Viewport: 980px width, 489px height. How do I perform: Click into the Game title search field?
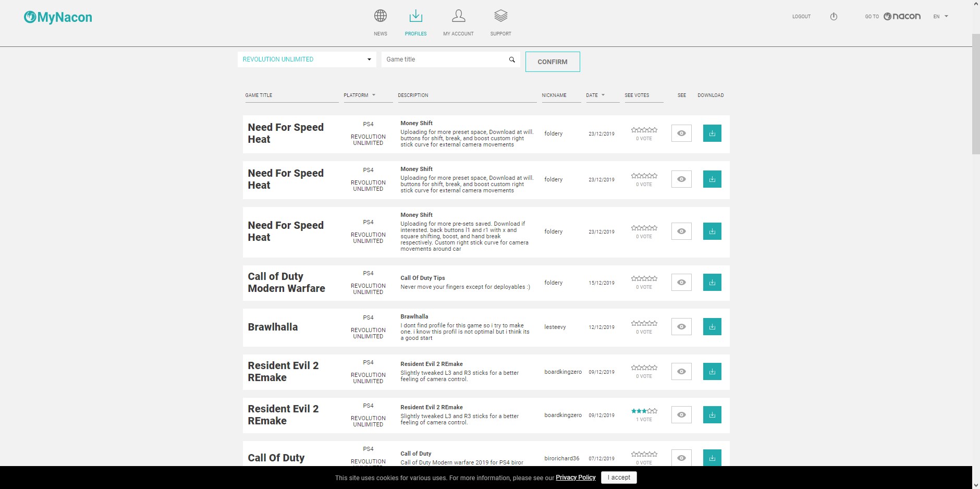pos(444,59)
